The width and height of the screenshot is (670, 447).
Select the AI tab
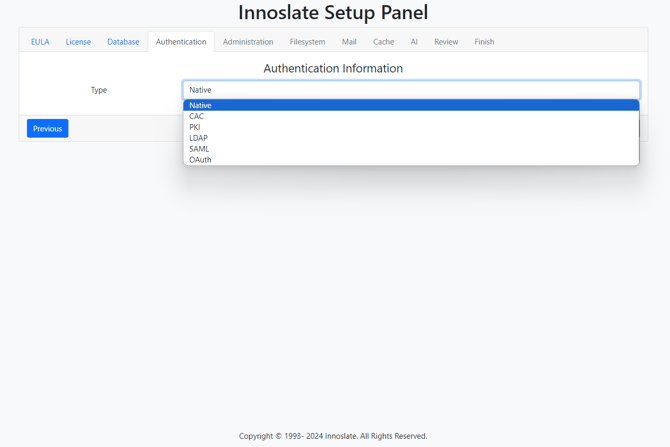tap(414, 42)
